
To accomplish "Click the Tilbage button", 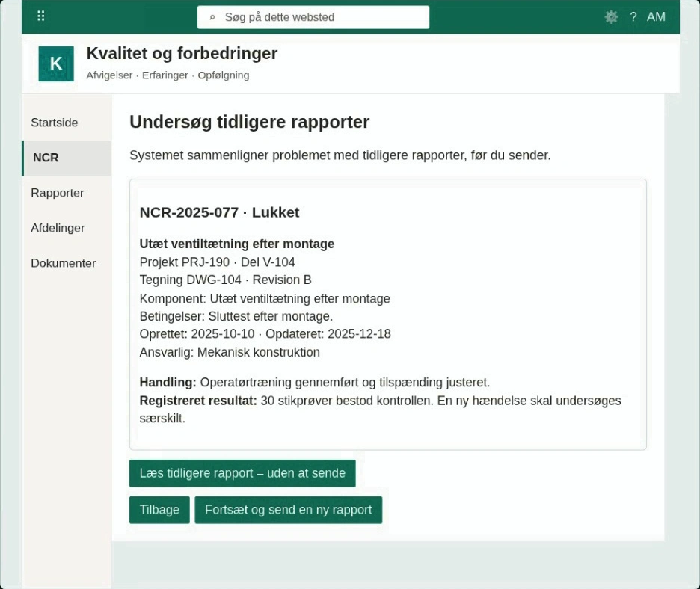I will pos(159,510).
